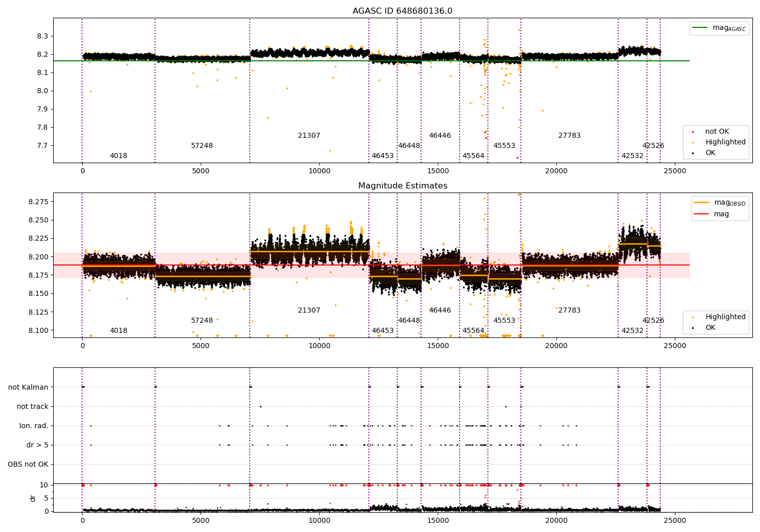The width and height of the screenshot is (760, 532).
Task: Click obsid label 27783 in Magnitude Estimates plot
Action: click(569, 311)
